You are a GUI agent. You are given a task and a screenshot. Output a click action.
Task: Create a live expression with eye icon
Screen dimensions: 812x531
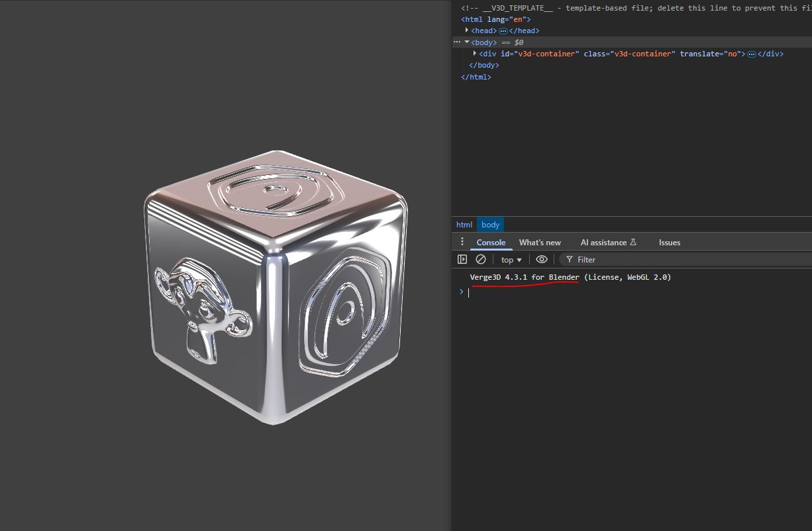542,259
